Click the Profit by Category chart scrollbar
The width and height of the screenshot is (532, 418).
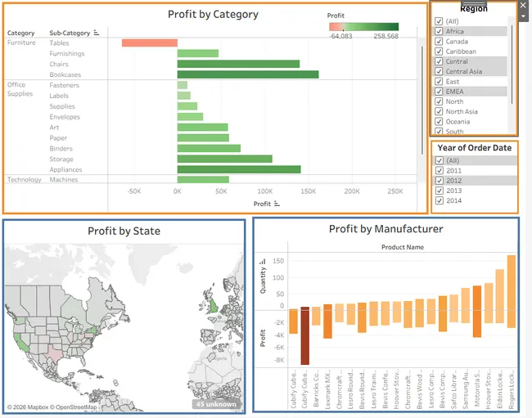click(x=422, y=101)
